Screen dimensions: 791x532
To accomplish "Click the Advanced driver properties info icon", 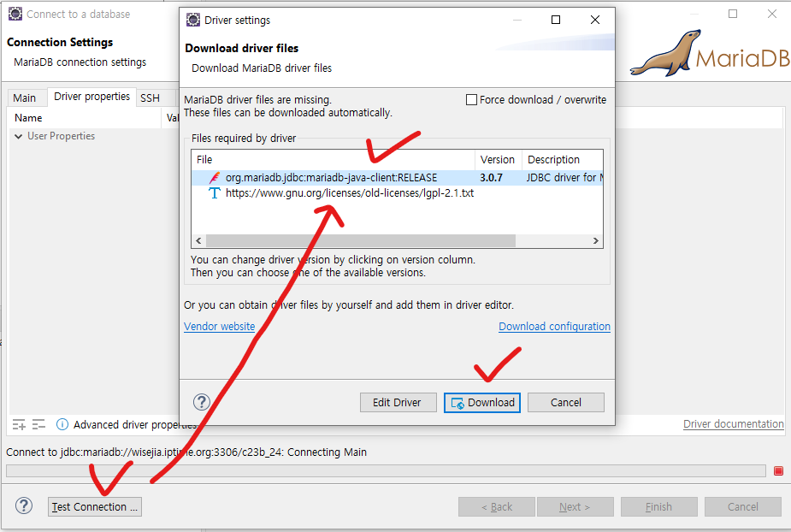I will pos(62,424).
